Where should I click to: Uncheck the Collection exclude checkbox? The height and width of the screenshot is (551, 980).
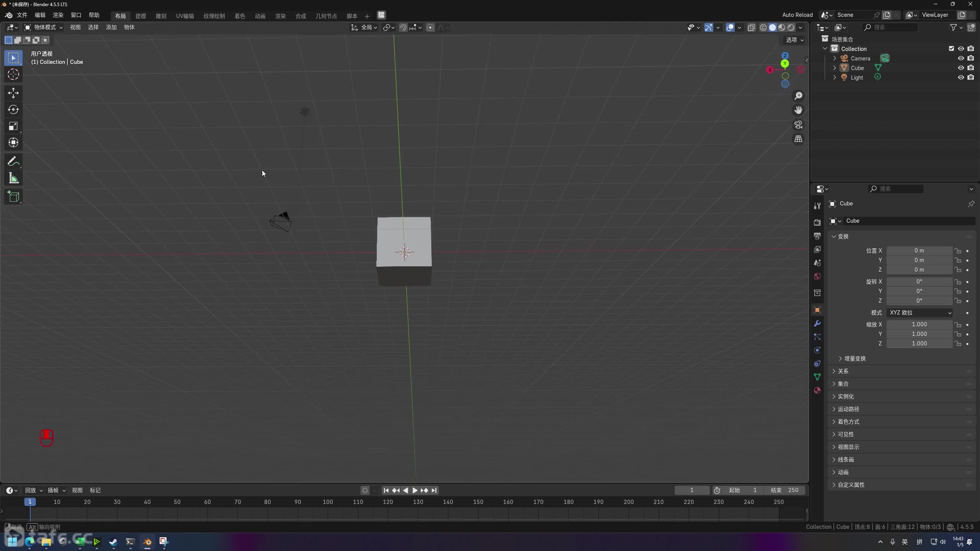click(x=951, y=49)
